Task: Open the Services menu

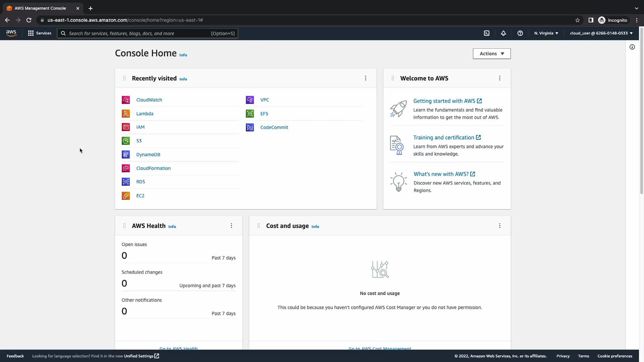Action: [x=40, y=33]
